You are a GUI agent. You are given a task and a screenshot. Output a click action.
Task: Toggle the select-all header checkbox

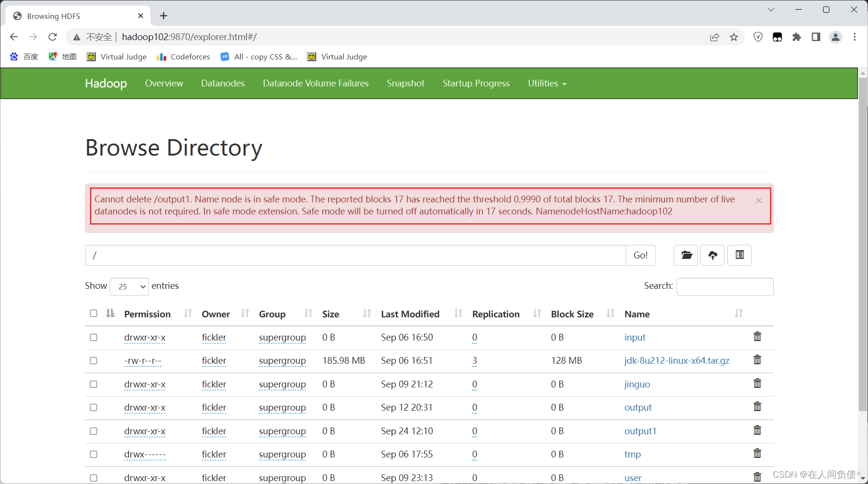(x=93, y=313)
